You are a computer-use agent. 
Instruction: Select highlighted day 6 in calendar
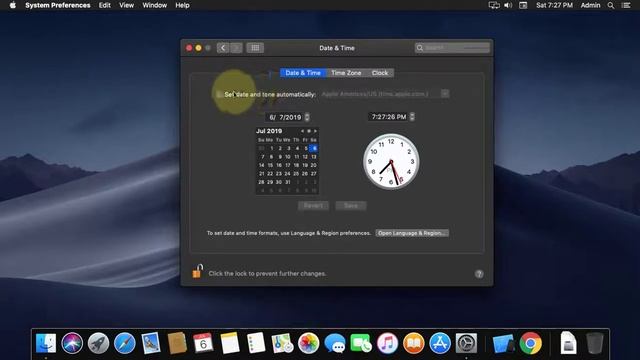point(313,148)
